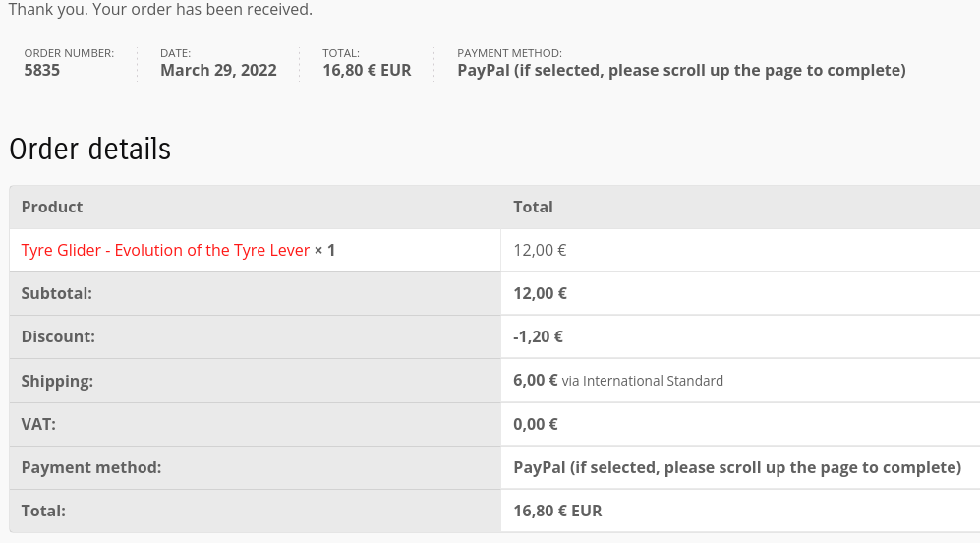The width and height of the screenshot is (980, 543).
Task: Click the header PayPal payment method text
Action: (x=681, y=70)
